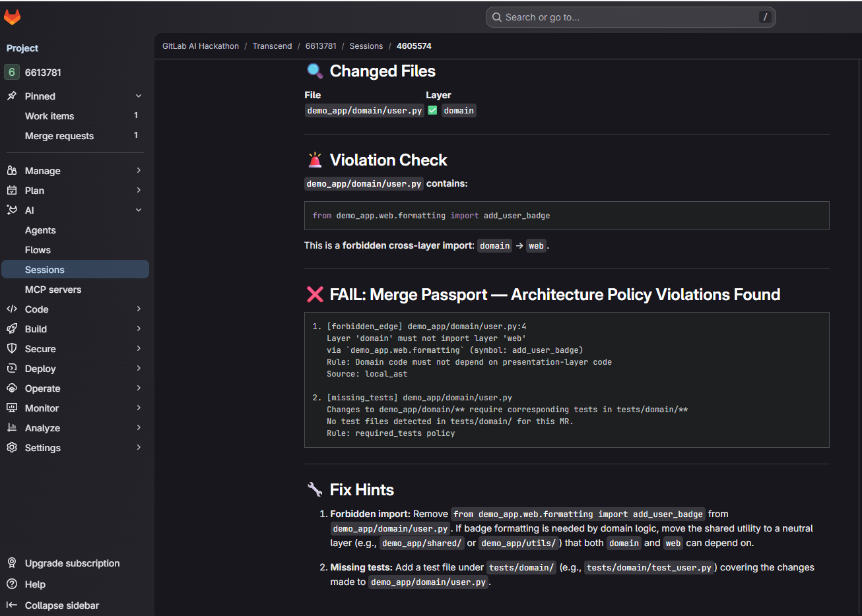Click the Manage users icon

(12, 171)
